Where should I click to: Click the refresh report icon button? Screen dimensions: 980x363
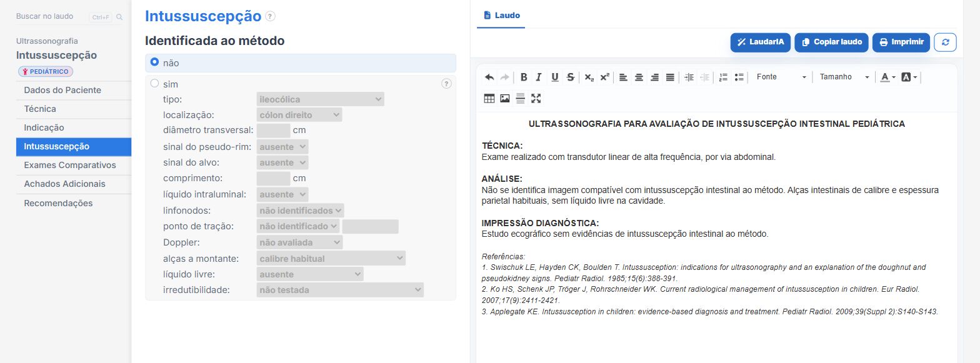click(x=945, y=42)
